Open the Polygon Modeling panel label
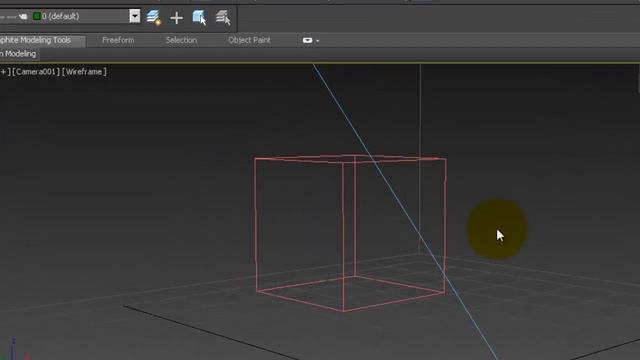The height and width of the screenshot is (360, 640). pyautogui.click(x=18, y=54)
